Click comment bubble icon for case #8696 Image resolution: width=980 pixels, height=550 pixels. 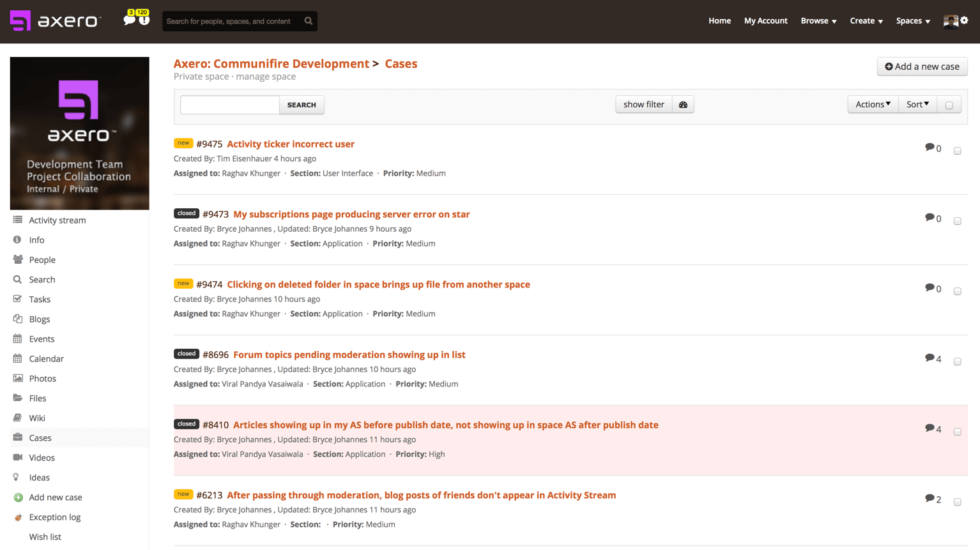pos(930,358)
